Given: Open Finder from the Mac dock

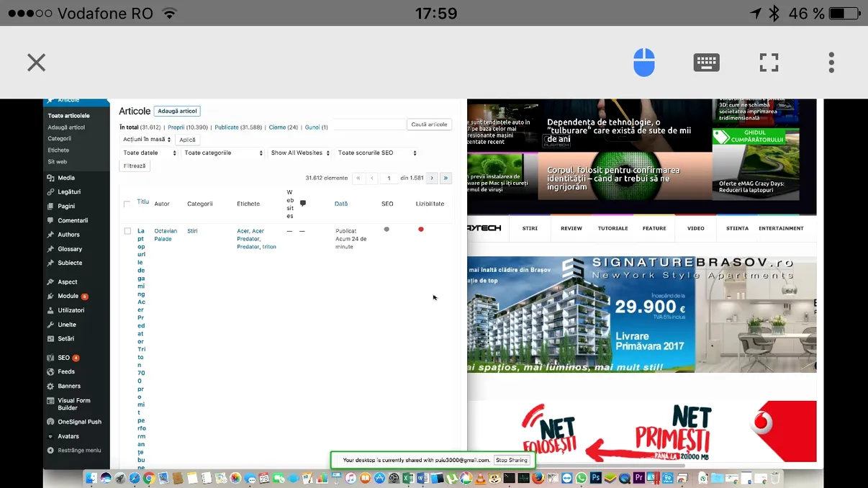Looking at the screenshot, I should pyautogui.click(x=91, y=478).
